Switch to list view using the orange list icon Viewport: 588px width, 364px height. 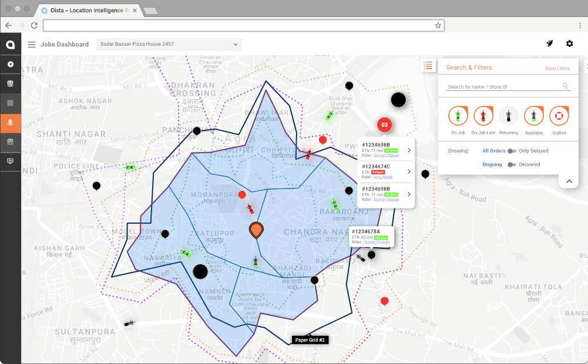coord(428,66)
